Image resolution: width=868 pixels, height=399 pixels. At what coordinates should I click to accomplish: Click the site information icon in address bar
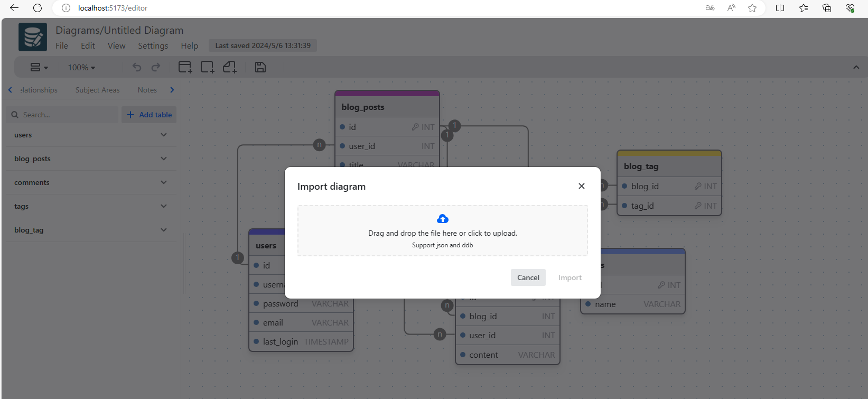click(x=66, y=8)
